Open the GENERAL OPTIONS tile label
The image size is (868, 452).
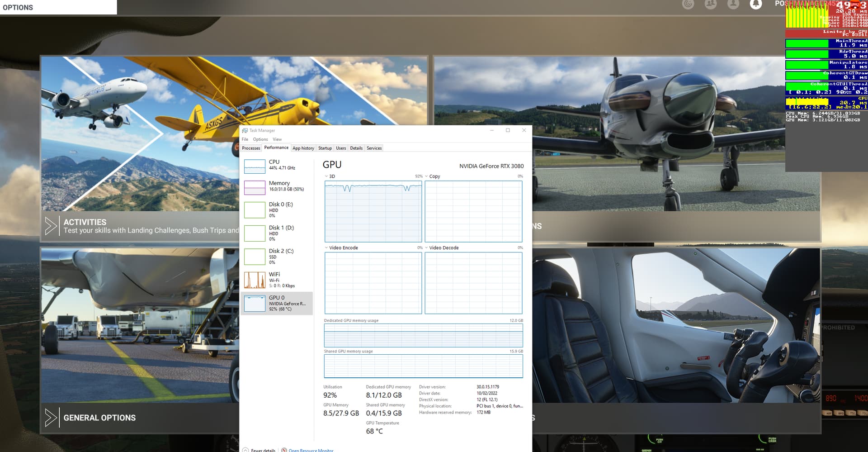click(x=99, y=418)
